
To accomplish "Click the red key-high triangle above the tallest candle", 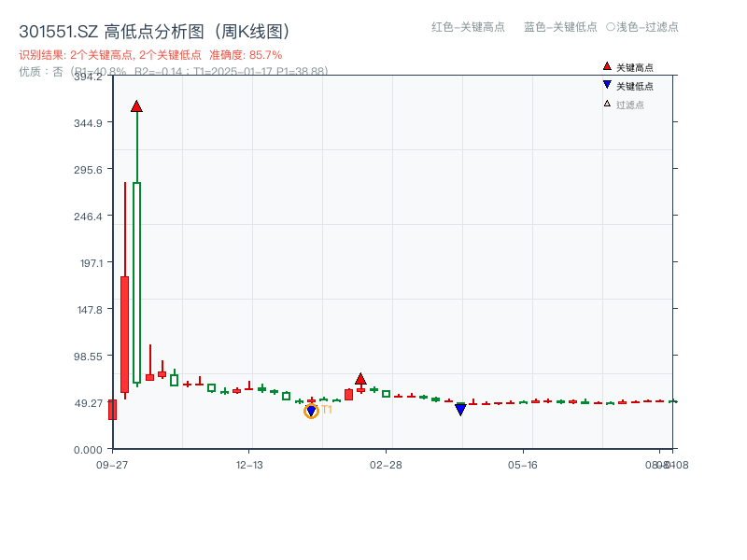I will [x=137, y=105].
